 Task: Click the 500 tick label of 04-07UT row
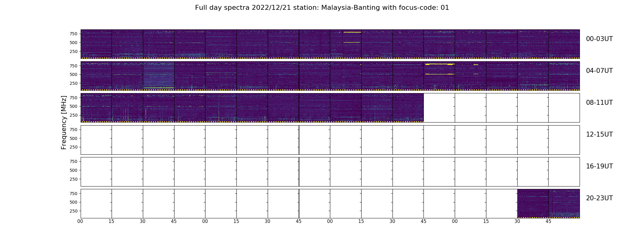(73, 74)
